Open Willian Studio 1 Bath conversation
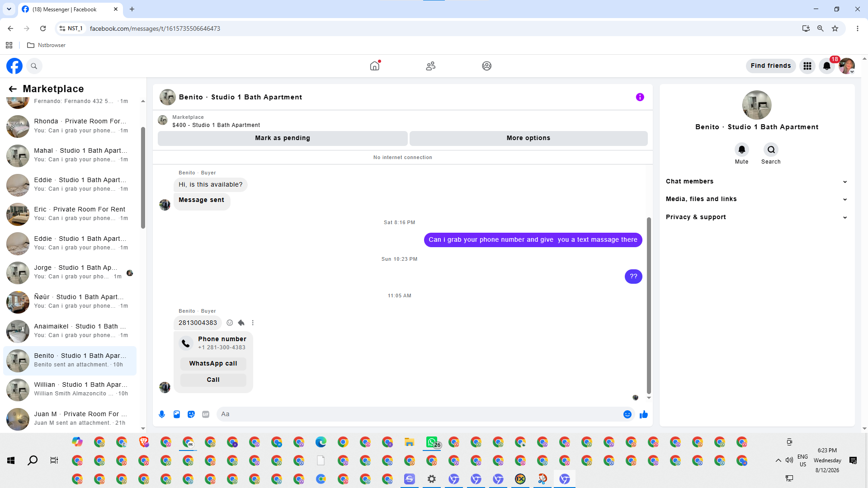Image resolution: width=868 pixels, height=488 pixels. 70,389
